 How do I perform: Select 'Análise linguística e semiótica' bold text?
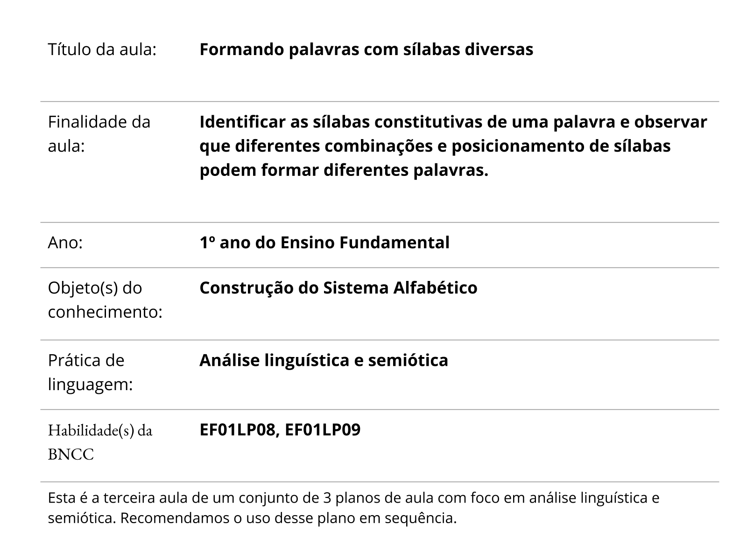pyautogui.click(x=324, y=360)
